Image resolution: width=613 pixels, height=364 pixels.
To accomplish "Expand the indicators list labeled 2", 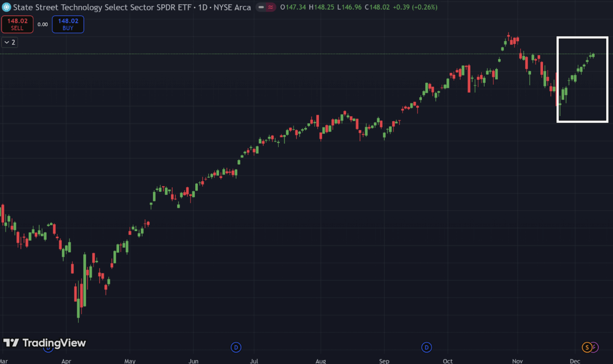I will (10, 42).
